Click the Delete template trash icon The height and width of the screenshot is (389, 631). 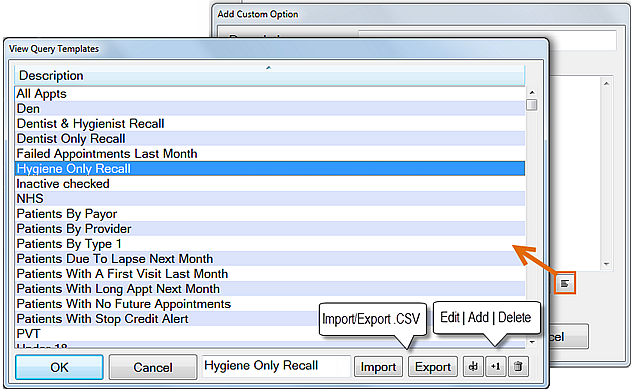(518, 366)
